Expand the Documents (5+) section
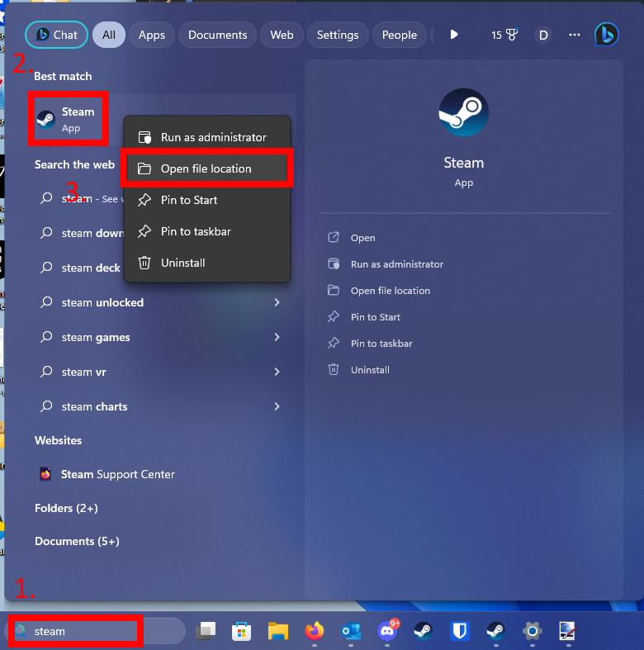The width and height of the screenshot is (644, 650). tap(77, 541)
